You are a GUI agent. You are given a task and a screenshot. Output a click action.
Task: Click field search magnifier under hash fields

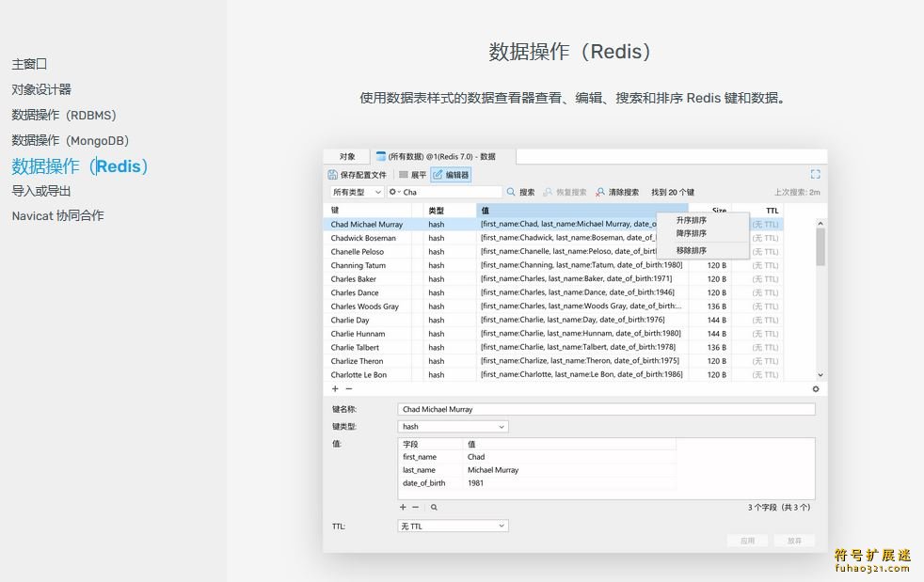click(434, 507)
